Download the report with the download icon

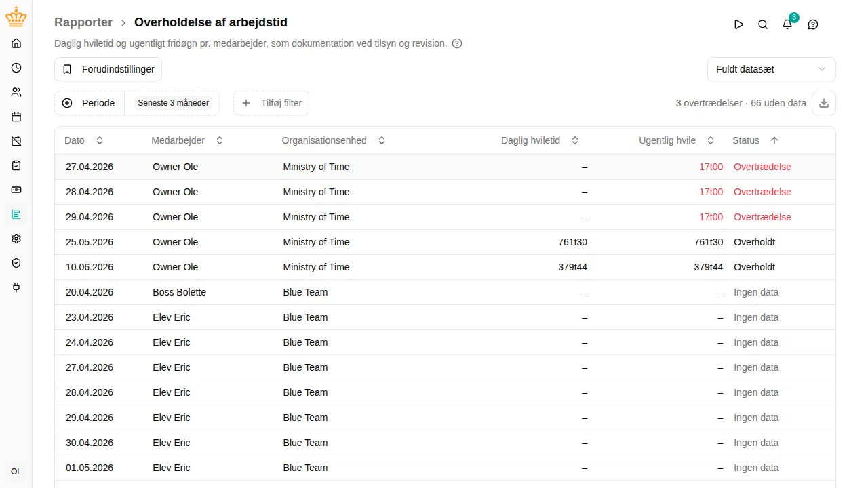(824, 103)
